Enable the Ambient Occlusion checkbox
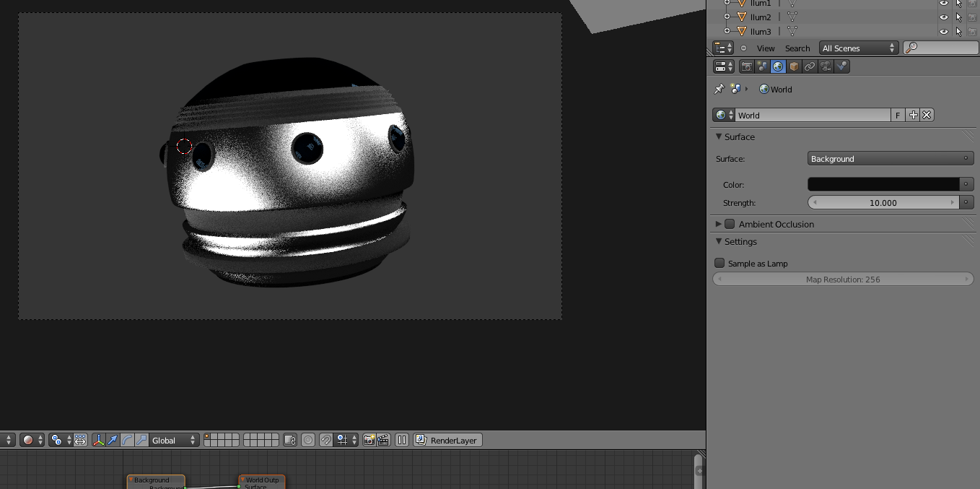The image size is (980, 489). 730,224
